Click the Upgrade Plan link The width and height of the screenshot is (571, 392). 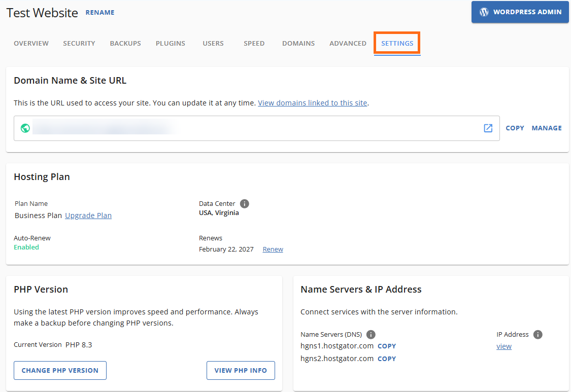[x=88, y=216]
